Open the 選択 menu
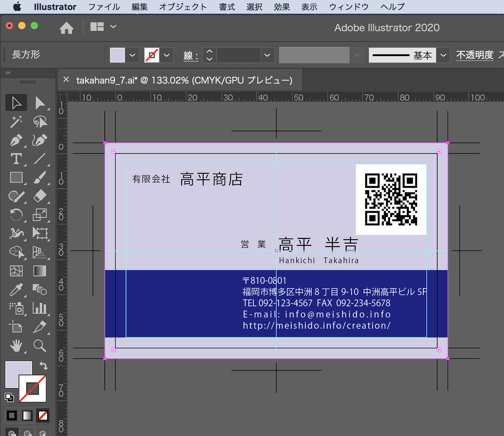This screenshot has width=504, height=436. click(x=254, y=7)
